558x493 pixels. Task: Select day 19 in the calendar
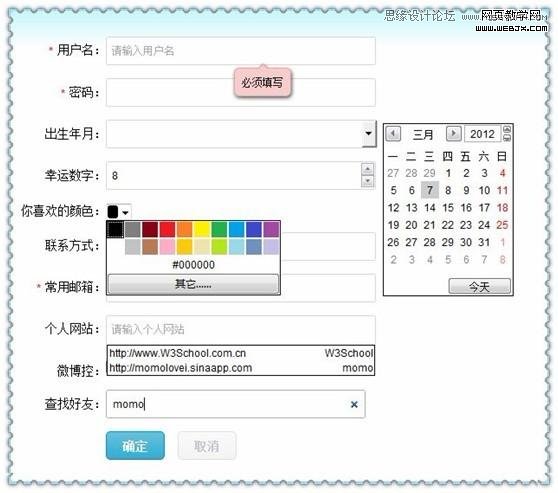pyautogui.click(x=393, y=225)
